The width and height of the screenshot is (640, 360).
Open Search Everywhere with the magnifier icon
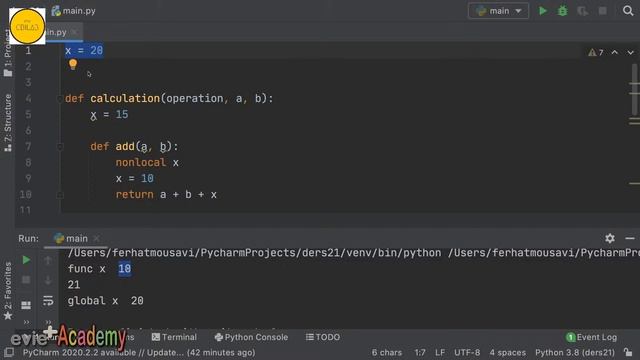(x=628, y=11)
